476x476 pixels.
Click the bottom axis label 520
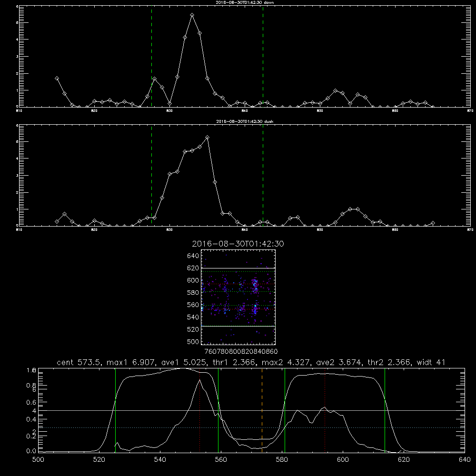pyautogui.click(x=99, y=460)
